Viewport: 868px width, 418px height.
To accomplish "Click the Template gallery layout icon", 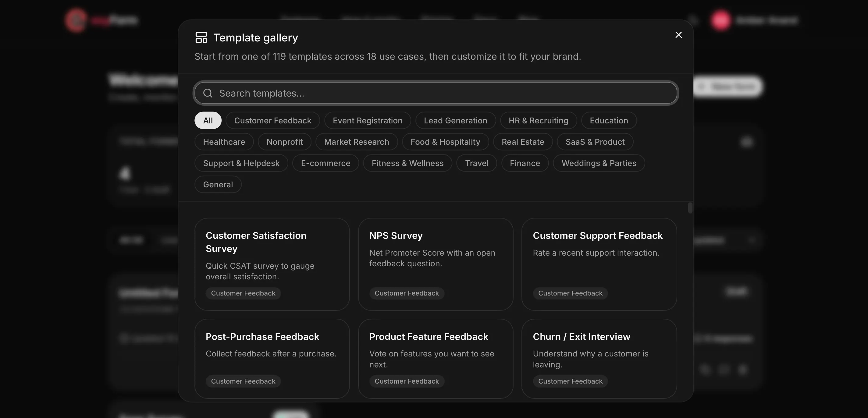I will click(x=201, y=37).
